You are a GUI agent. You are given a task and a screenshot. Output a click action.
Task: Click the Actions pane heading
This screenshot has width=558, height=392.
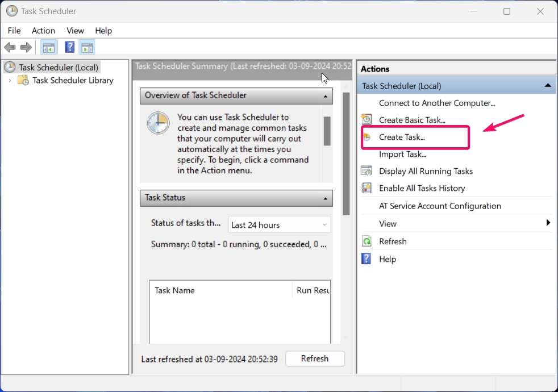pyautogui.click(x=375, y=69)
